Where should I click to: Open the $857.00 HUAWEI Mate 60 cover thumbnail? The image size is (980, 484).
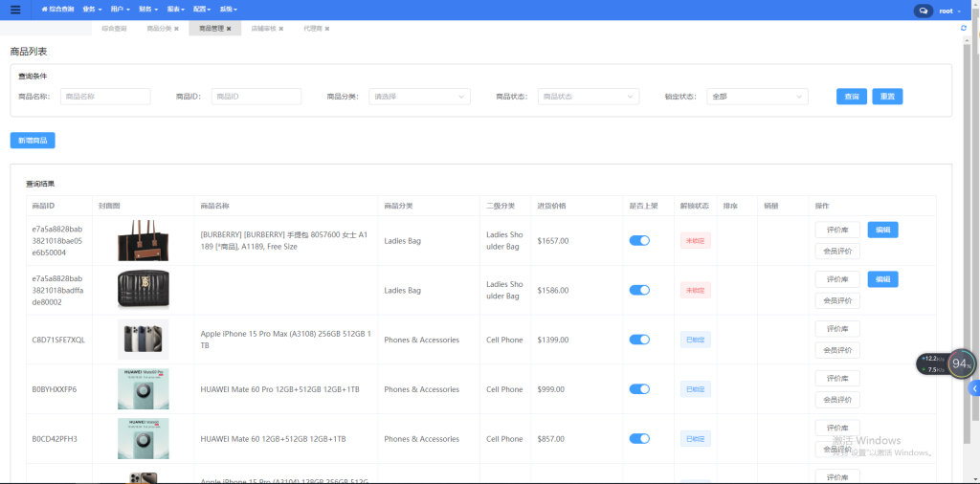pos(144,438)
